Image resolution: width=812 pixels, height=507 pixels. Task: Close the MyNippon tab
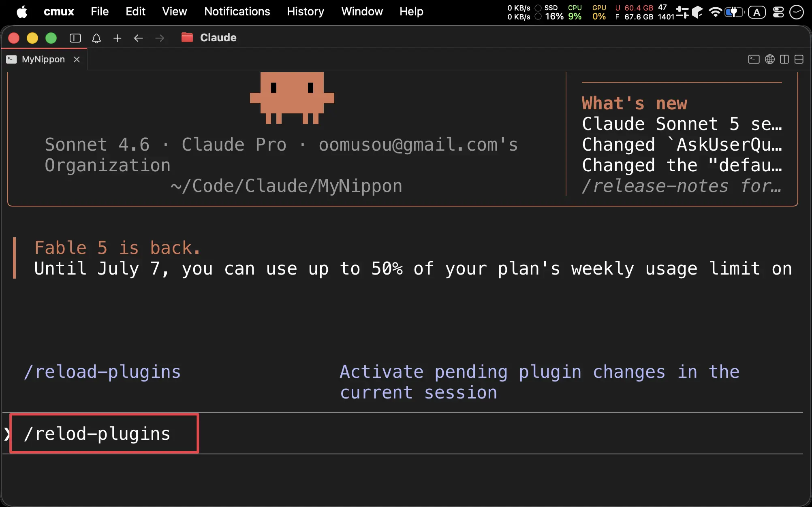(77, 60)
